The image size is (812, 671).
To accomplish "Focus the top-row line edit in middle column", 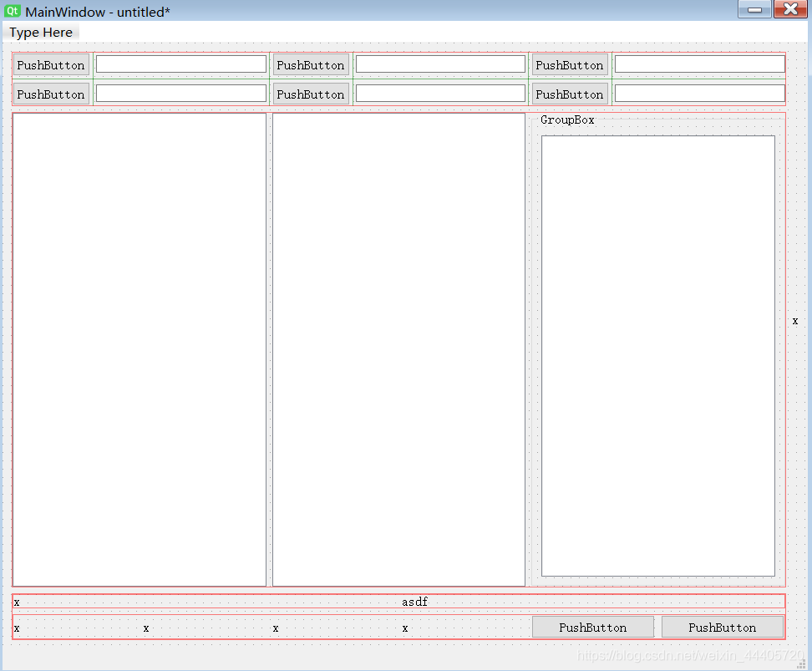I will coord(441,64).
